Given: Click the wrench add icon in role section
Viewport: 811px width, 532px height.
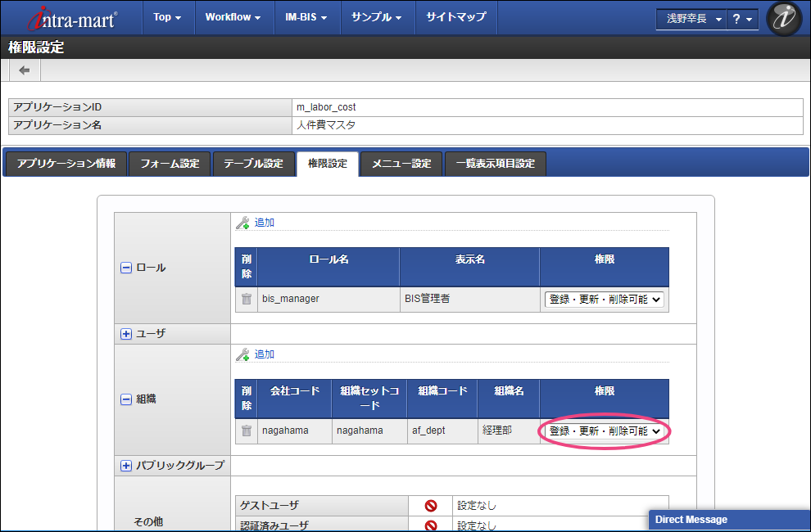Looking at the screenshot, I should coord(242,223).
